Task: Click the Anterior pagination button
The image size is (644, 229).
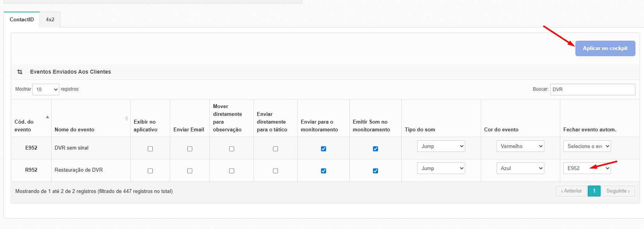Action: coord(571,191)
